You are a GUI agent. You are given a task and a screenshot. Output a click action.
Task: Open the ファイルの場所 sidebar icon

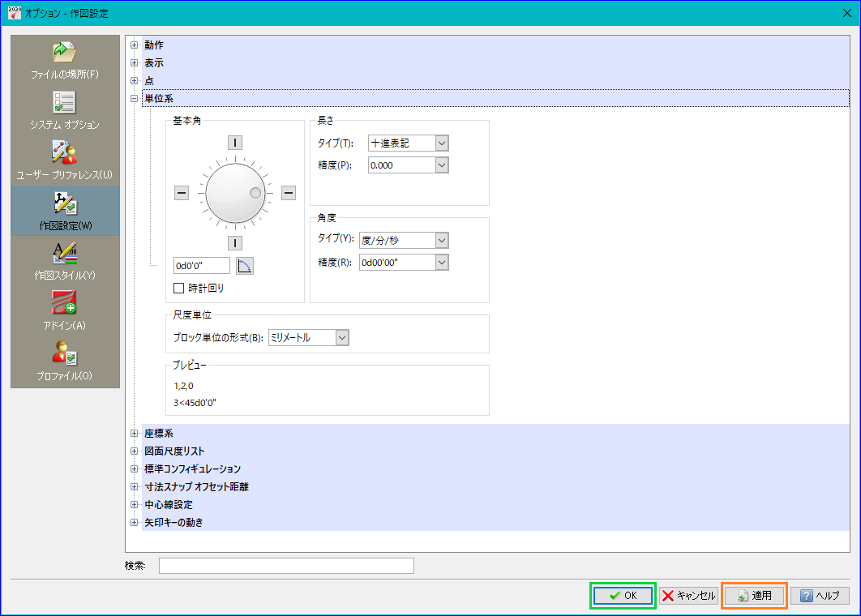65,61
